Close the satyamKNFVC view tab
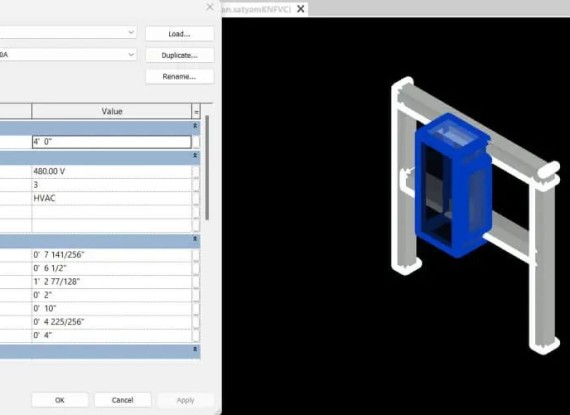This screenshot has width=570, height=415. [x=301, y=9]
